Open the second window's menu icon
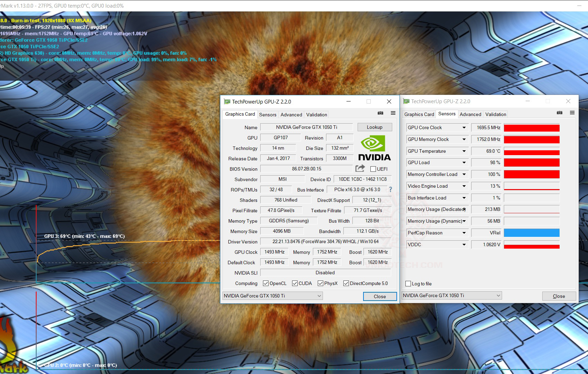588x374 pixels. click(x=572, y=113)
